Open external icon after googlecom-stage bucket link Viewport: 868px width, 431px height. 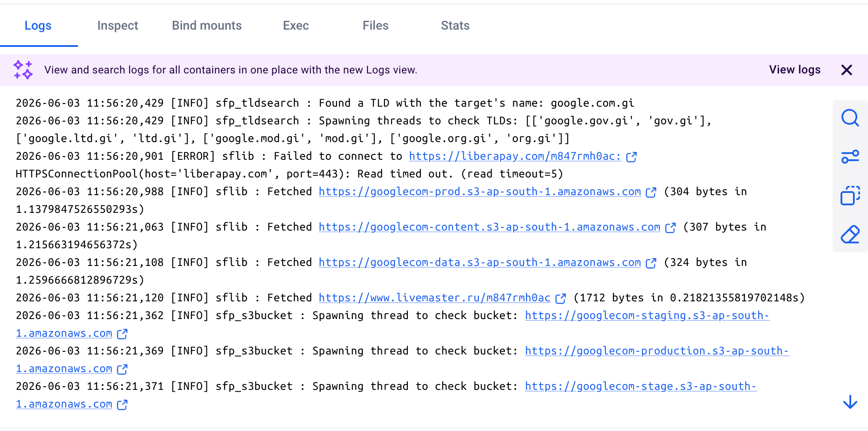[x=122, y=404]
